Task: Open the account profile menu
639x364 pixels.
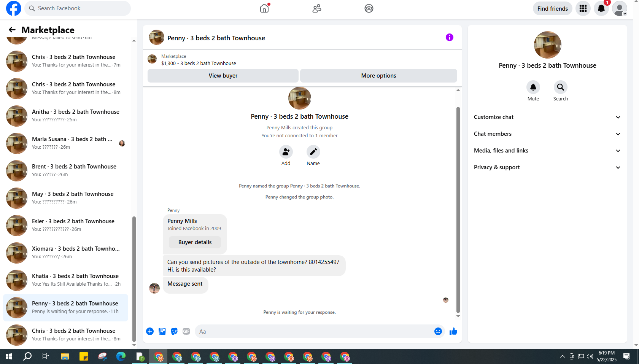Action: click(620, 8)
